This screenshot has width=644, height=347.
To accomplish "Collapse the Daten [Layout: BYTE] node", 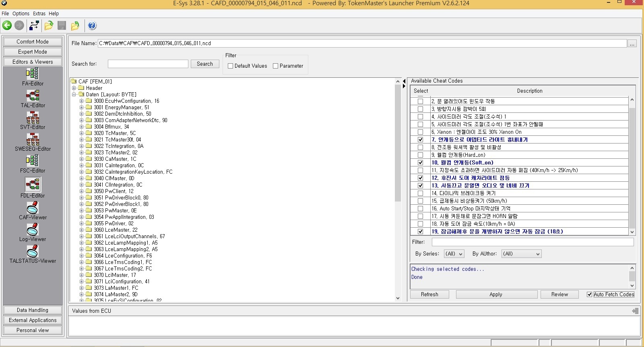I will [74, 94].
